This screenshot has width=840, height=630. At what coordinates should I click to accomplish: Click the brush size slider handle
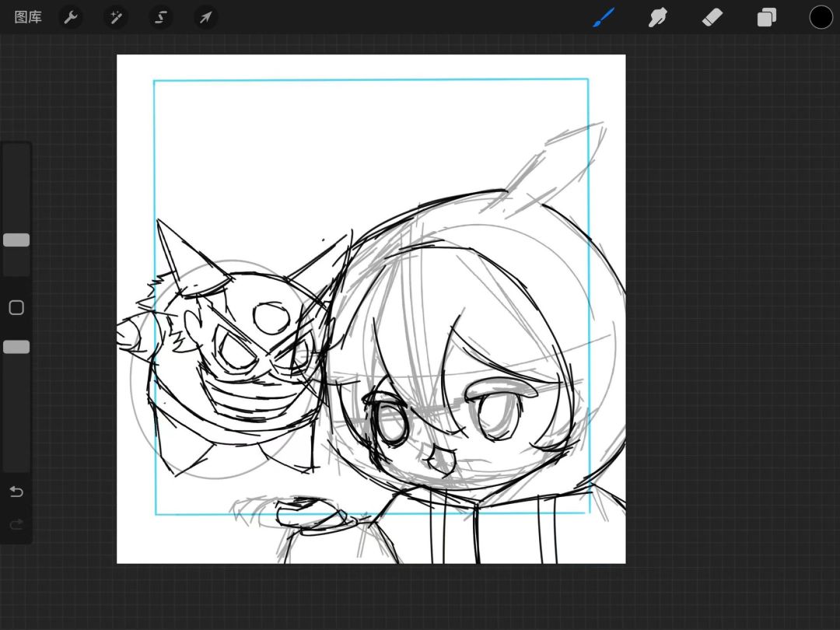pyautogui.click(x=16, y=240)
